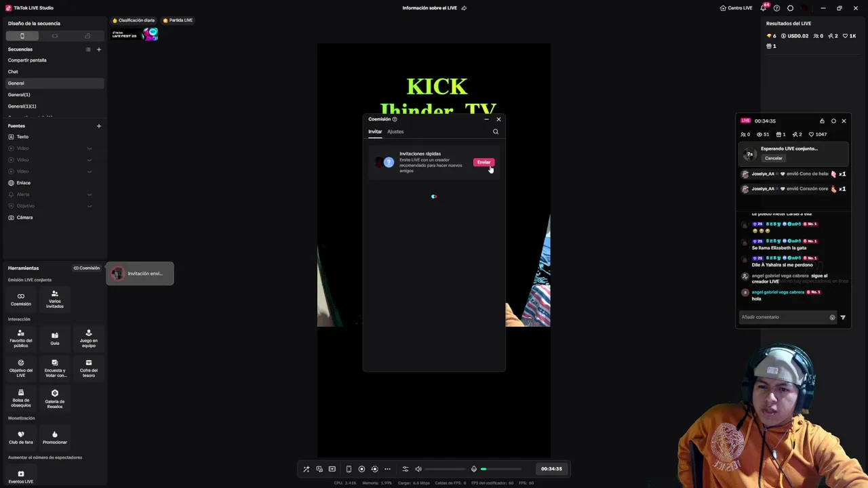The height and width of the screenshot is (488, 868).
Task: Select the Chat sequence
Action: (55, 72)
